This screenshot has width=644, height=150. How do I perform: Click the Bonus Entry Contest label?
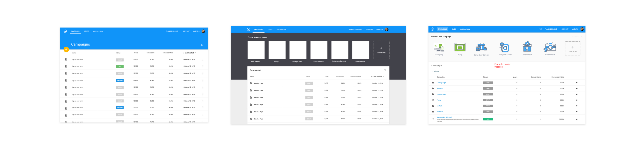click(481, 55)
